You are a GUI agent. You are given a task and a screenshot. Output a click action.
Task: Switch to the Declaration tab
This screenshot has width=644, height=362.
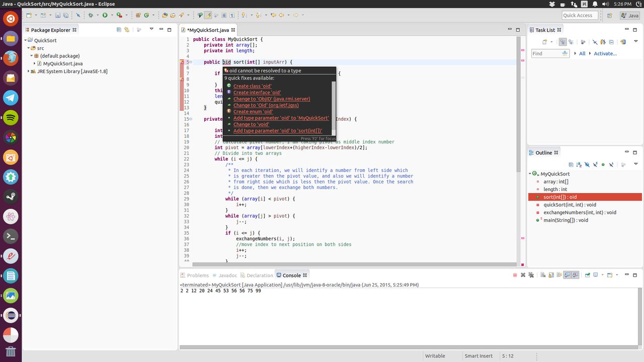click(257, 275)
